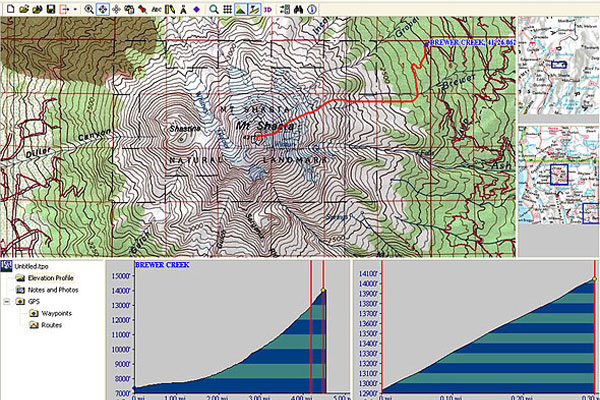
Task: Click the 15000' label in left profile
Action: point(121,276)
